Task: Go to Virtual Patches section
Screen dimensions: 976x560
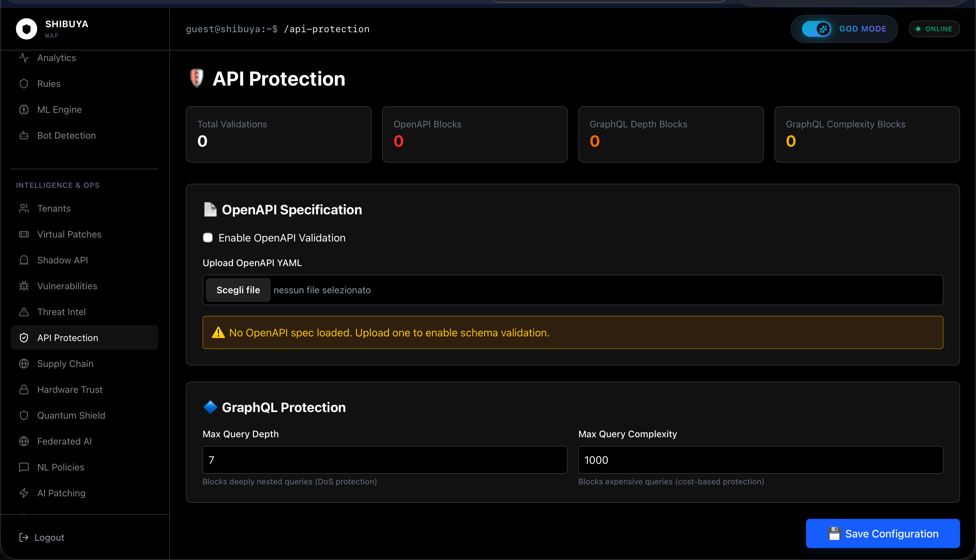Action: 69,234
